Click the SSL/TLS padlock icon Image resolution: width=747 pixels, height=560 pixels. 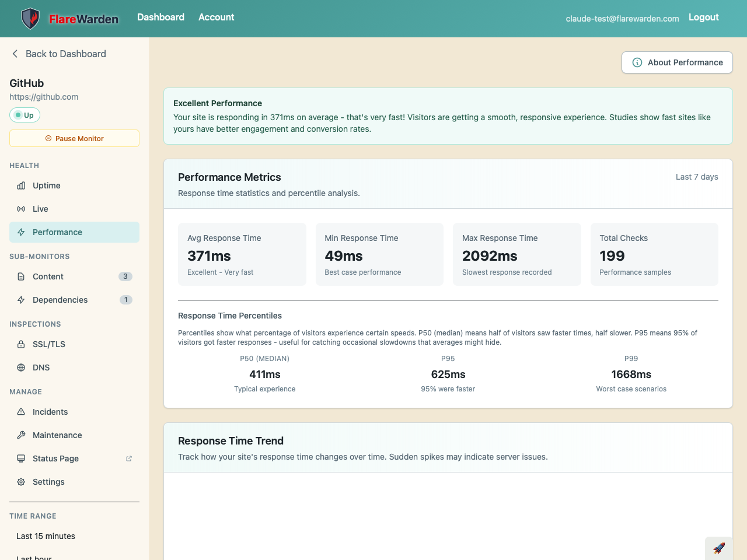[x=21, y=344]
